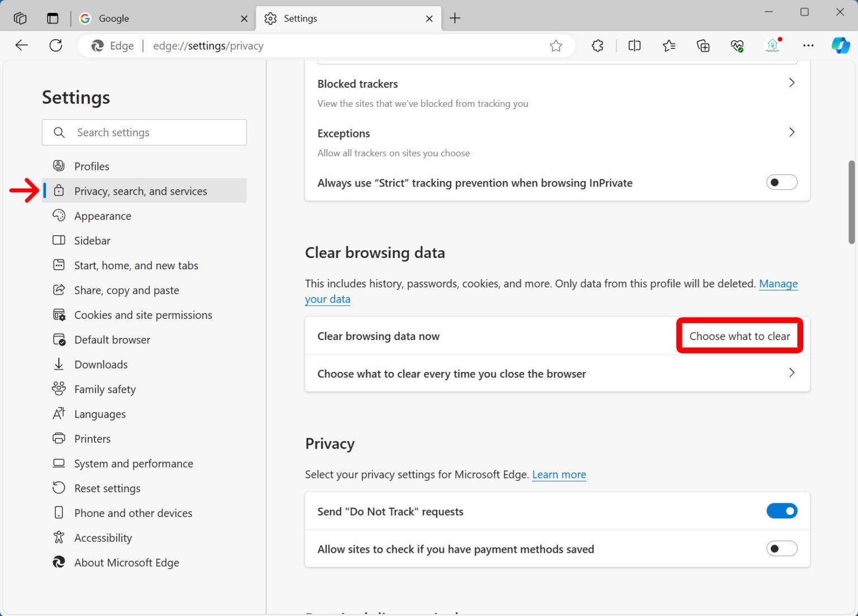Open Browser essentials heart icon
This screenshot has height=616, width=858.
[737, 45]
